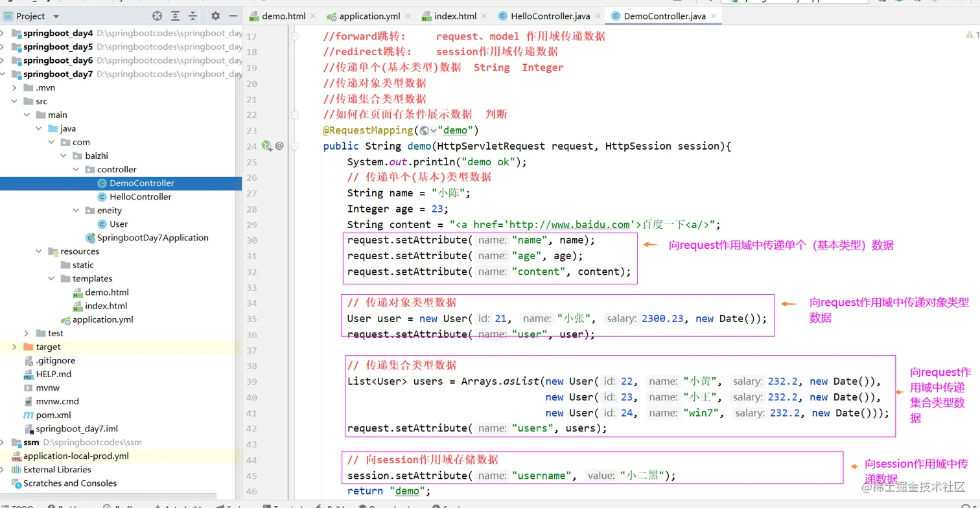Close the demo.html editor tab
The height and width of the screenshot is (508, 980).
(x=313, y=16)
